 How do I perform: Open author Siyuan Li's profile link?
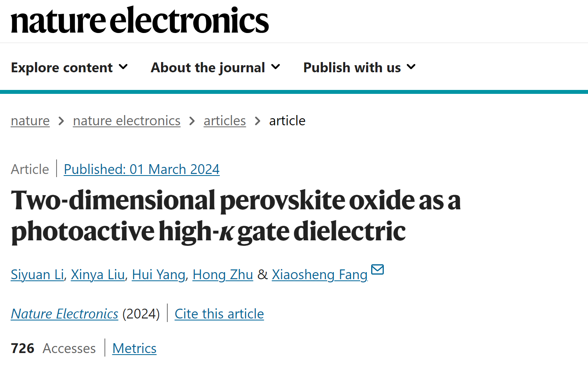[37, 274]
